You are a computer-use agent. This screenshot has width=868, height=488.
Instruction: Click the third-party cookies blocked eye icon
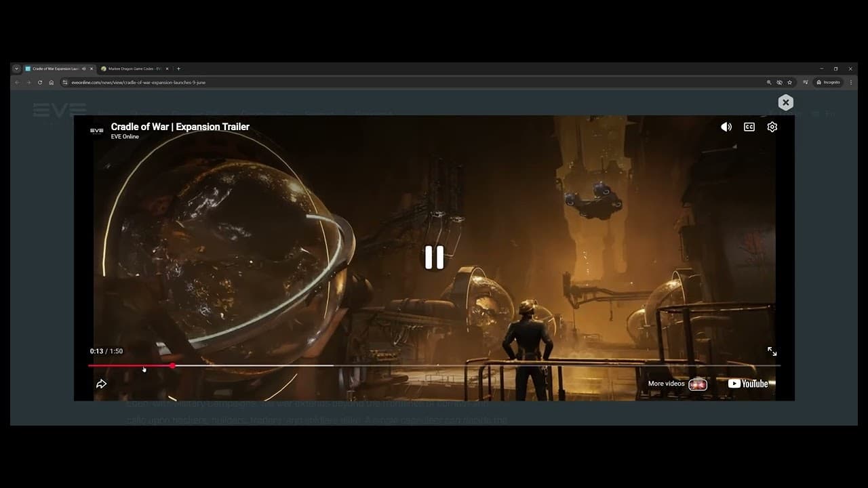click(779, 82)
